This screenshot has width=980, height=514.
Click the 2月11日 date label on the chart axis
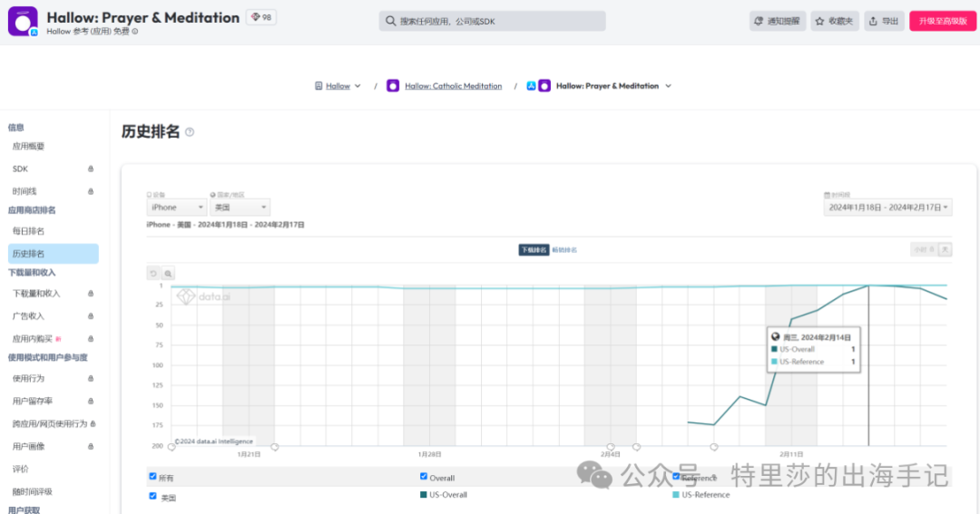point(791,454)
